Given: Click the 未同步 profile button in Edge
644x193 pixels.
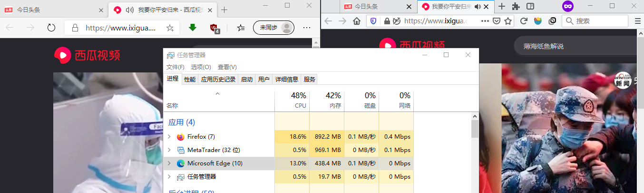Looking at the screenshot, I should coord(273,28).
